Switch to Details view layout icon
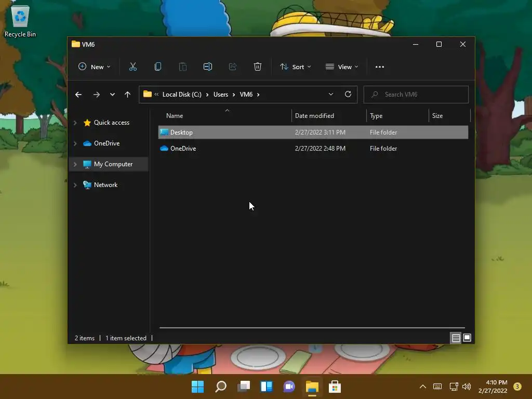532x399 pixels. pos(456,338)
